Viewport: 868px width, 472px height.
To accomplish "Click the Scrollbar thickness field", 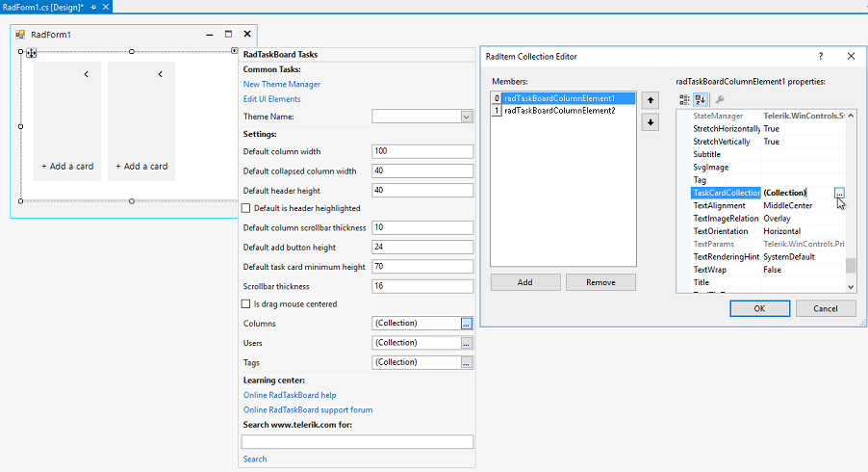I will click(422, 286).
